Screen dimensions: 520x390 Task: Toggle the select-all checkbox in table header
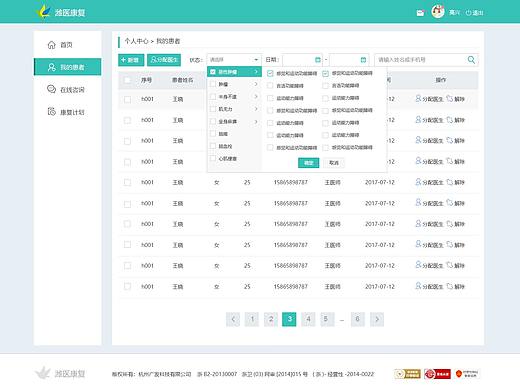(127, 80)
